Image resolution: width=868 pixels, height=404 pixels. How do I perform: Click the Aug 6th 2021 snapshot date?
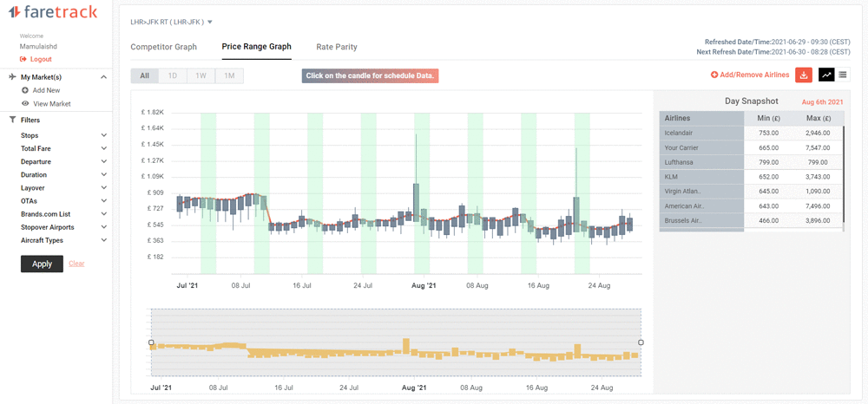(x=823, y=102)
